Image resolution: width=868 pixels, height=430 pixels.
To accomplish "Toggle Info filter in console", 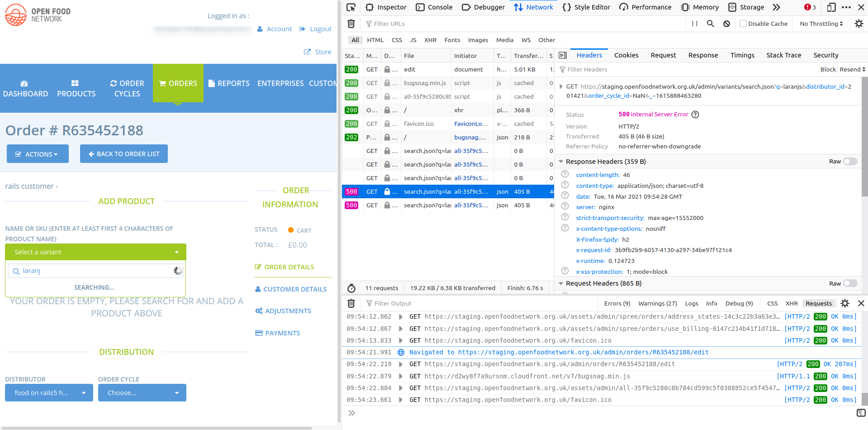I will click(x=711, y=303).
